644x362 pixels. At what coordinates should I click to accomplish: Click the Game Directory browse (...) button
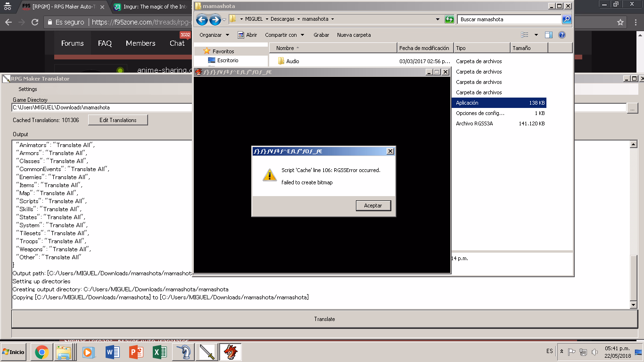click(x=632, y=108)
